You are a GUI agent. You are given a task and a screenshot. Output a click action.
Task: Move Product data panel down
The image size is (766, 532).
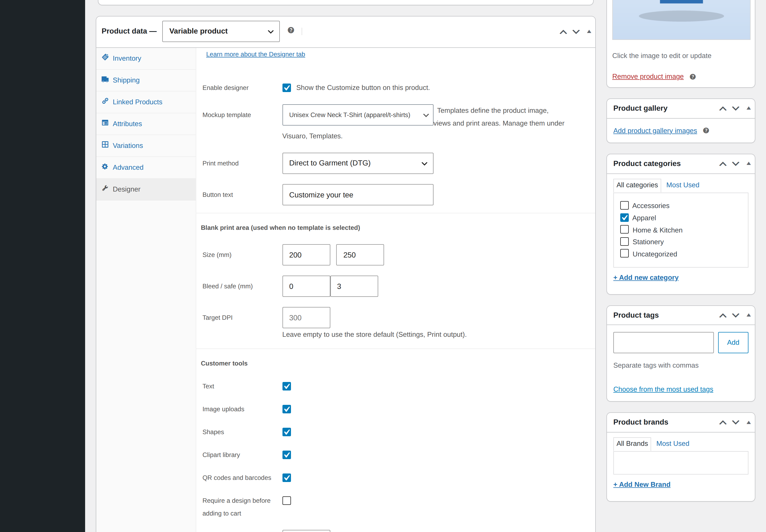click(576, 32)
